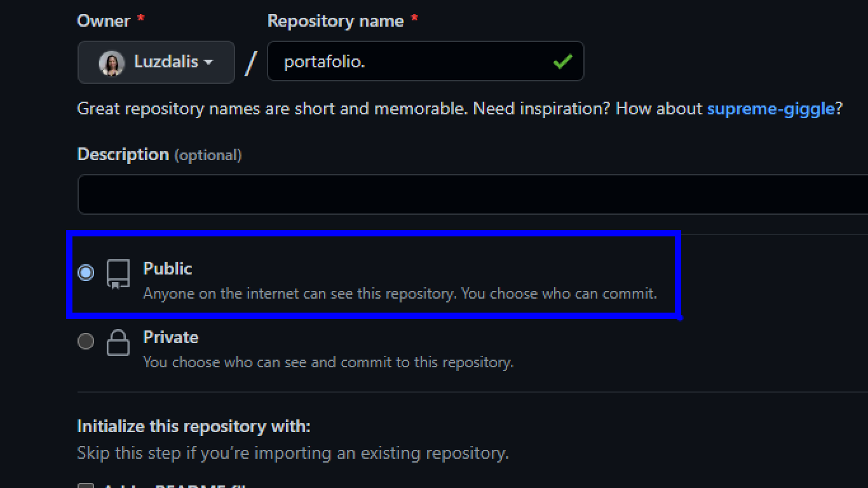The width and height of the screenshot is (868, 488).
Task: Select the Private radio button
Action: [x=86, y=341]
